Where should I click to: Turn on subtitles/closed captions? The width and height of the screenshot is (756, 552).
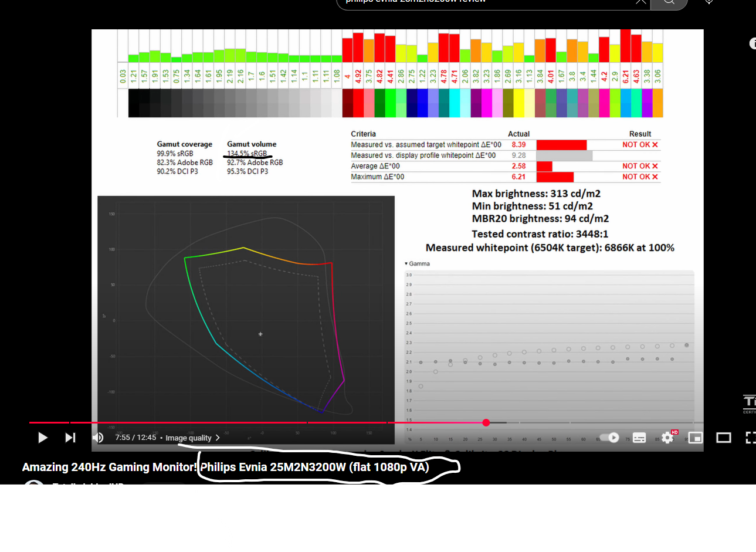639,438
